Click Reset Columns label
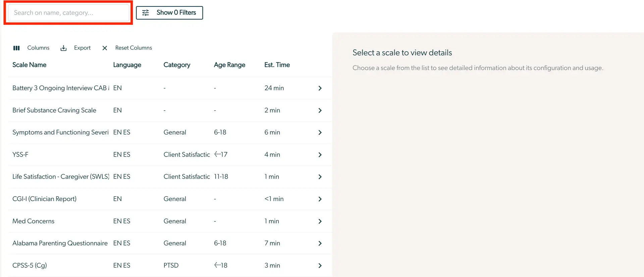 click(x=133, y=48)
